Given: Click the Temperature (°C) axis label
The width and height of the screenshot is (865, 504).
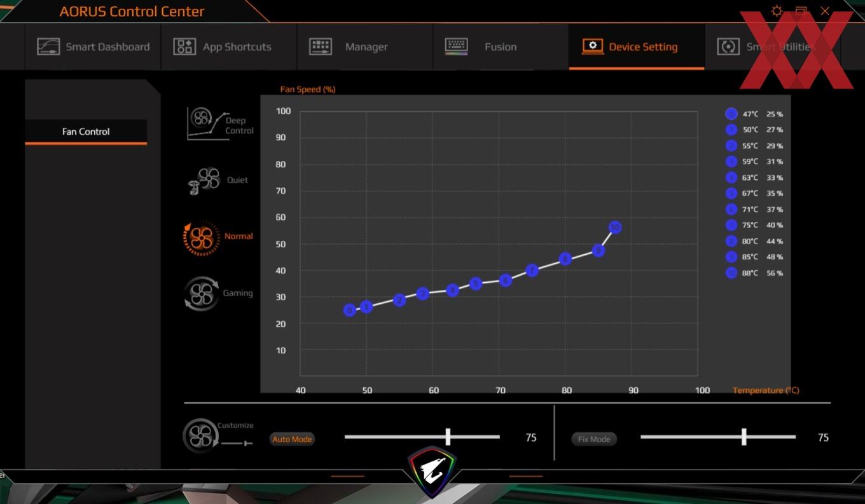Looking at the screenshot, I should 766,390.
